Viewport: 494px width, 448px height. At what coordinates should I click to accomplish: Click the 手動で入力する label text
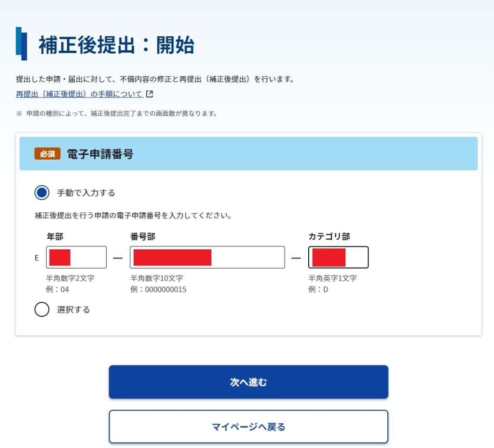[86, 193]
